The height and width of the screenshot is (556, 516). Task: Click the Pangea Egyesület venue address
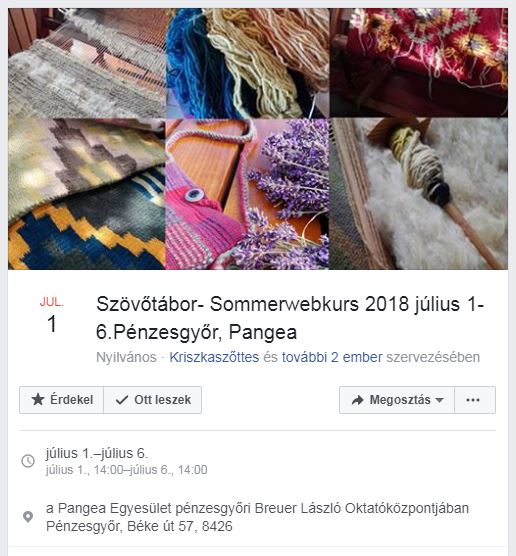(257, 517)
